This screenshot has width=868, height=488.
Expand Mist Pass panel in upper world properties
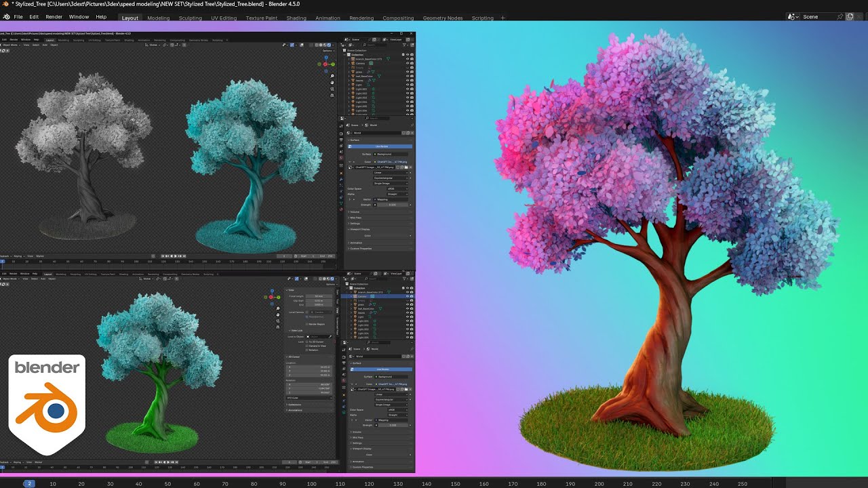coord(357,218)
